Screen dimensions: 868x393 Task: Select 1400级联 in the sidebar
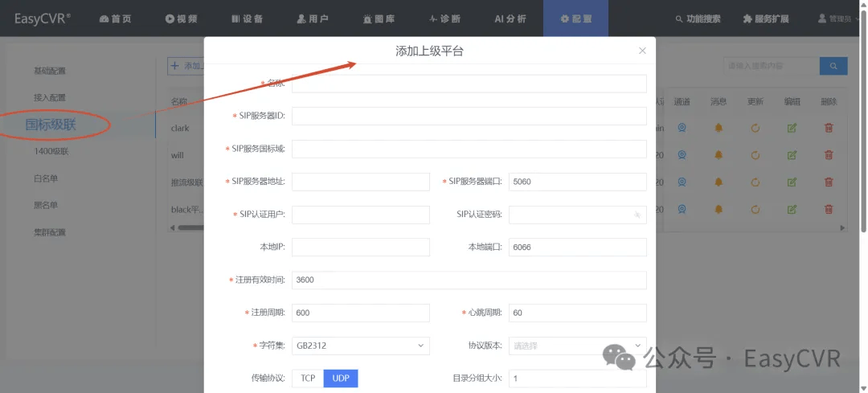coord(51,151)
